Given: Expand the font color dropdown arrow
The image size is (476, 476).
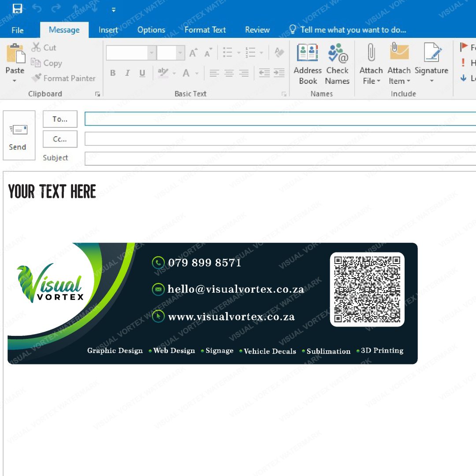Looking at the screenshot, I should 197,73.
